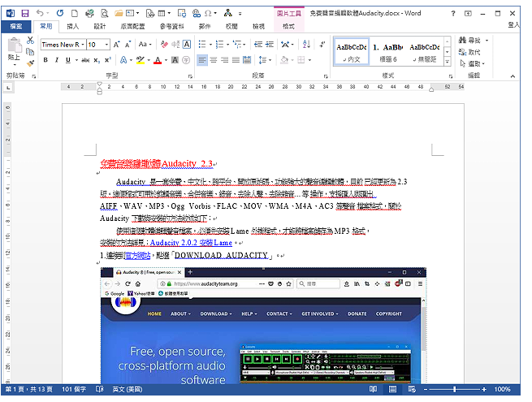Click the yellow text highlight color
Image resolution: width=532 pixels, height=402 pixels.
[141, 60]
